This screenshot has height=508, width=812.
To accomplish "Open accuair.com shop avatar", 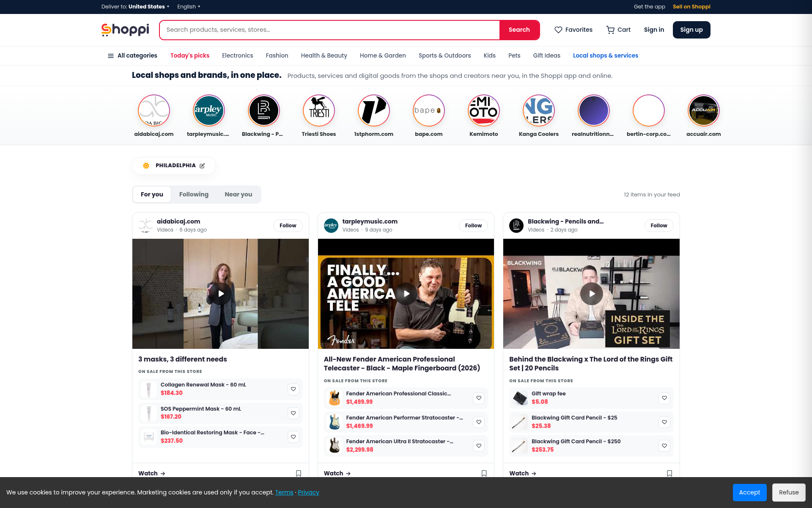I will click(x=704, y=110).
